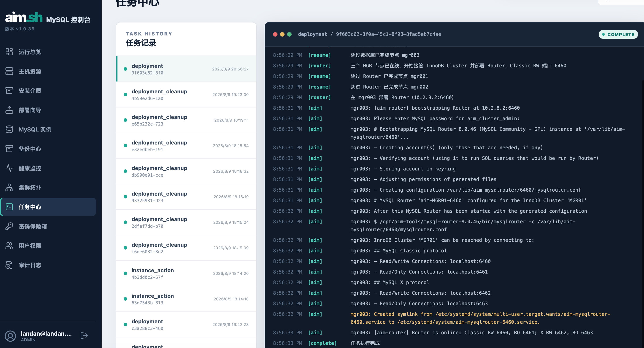Navigate to 部署向导 page
Viewport: 644px width, 348px height.
pos(48,110)
